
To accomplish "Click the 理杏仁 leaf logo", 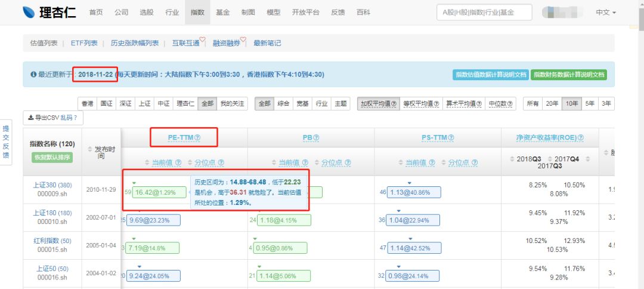I will tap(29, 13).
